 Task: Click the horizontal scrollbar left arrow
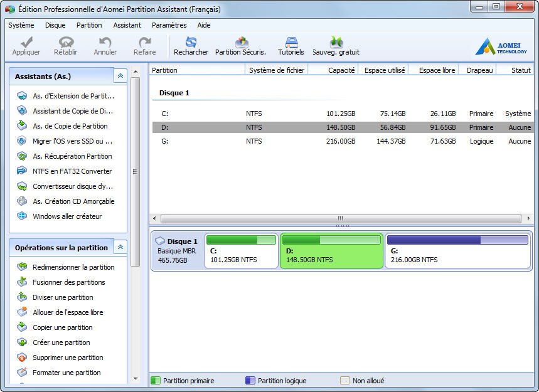154,218
